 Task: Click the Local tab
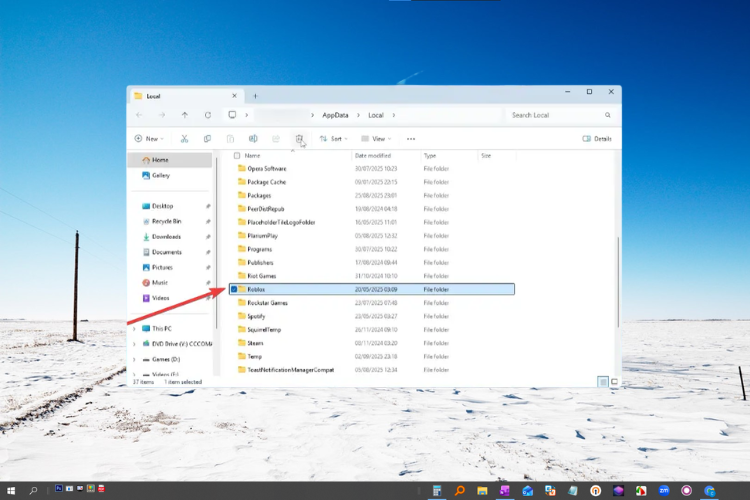[187, 96]
